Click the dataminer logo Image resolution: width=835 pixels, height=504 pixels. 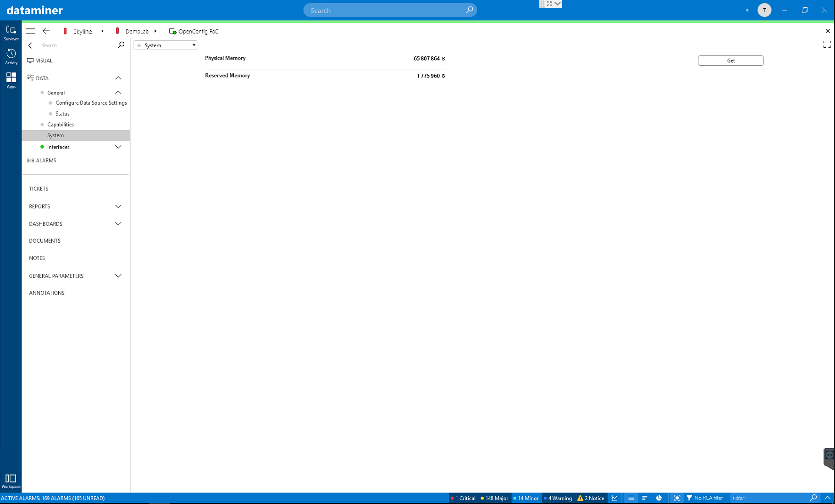click(34, 10)
